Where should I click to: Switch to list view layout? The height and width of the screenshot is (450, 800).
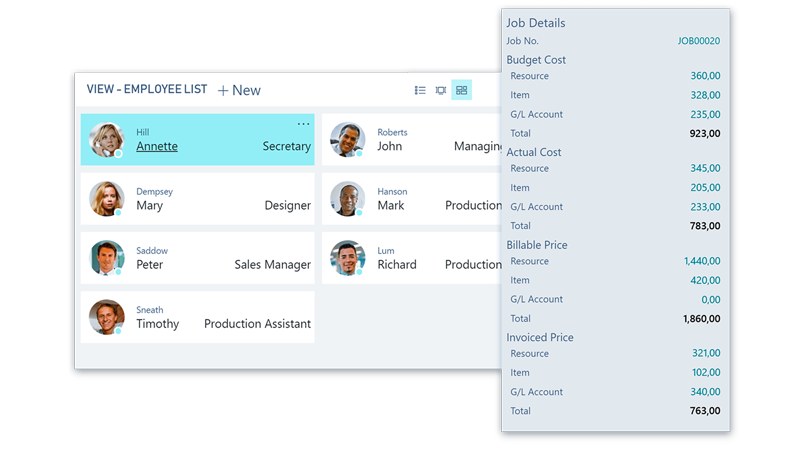[x=420, y=90]
